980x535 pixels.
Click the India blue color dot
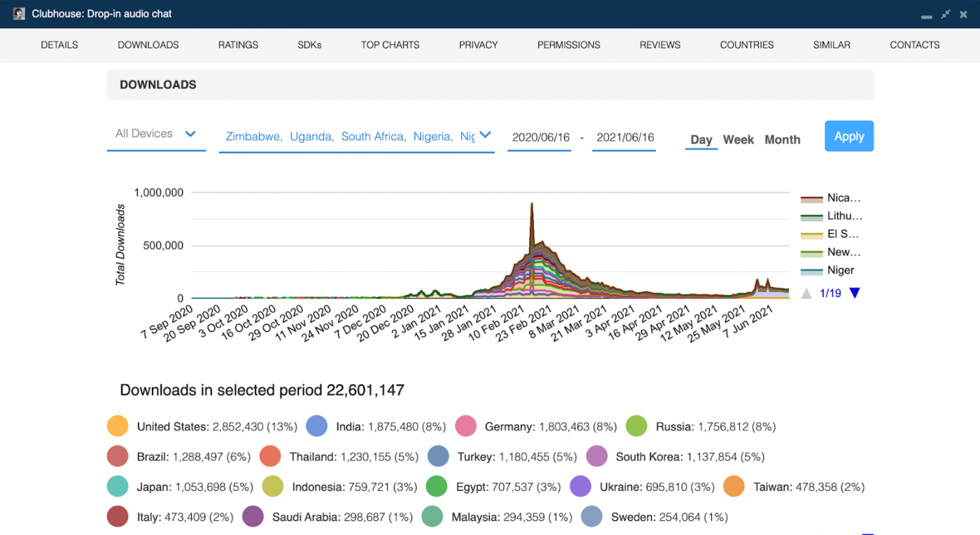(x=317, y=426)
